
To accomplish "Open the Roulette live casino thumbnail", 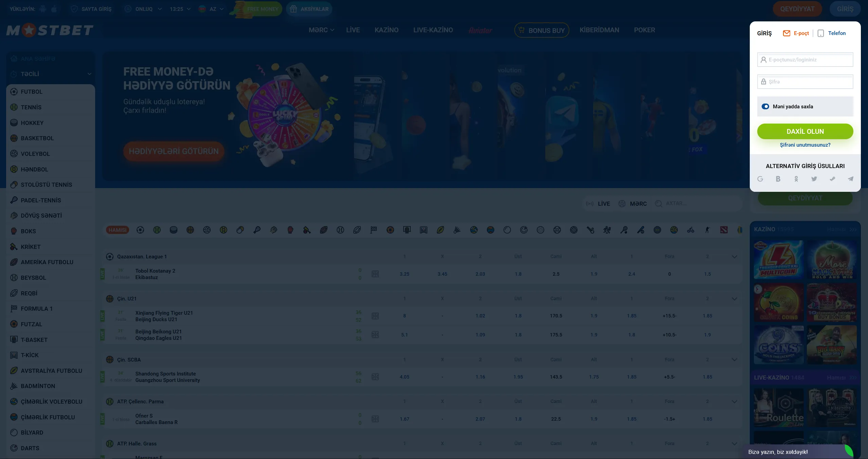I will click(x=779, y=408).
